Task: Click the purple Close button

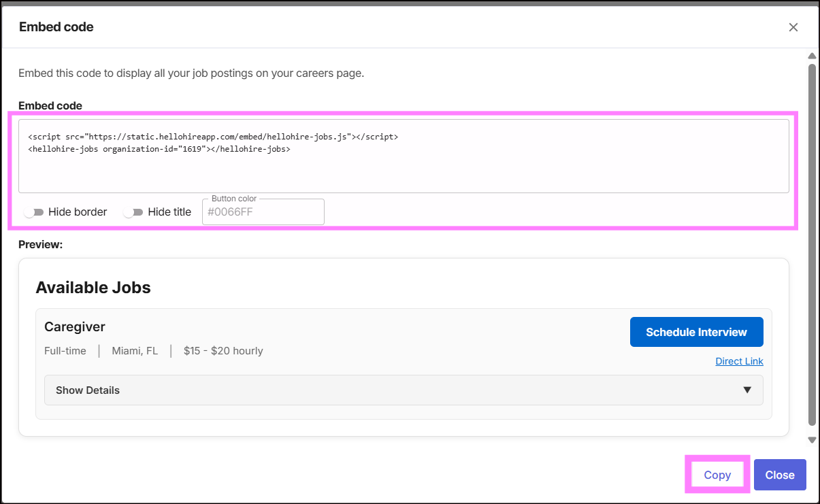Action: tap(780, 475)
